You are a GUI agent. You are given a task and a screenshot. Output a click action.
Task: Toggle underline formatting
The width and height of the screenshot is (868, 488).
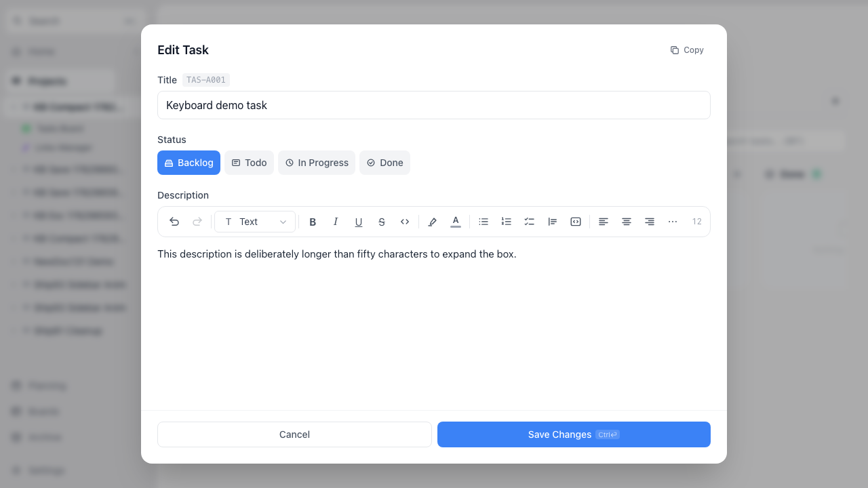pos(359,222)
